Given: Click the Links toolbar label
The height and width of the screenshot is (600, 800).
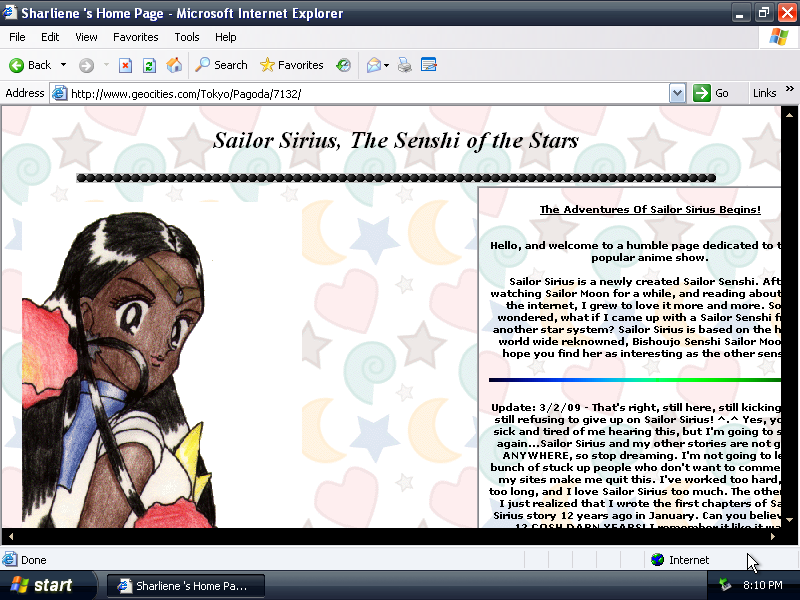Looking at the screenshot, I should point(764,93).
